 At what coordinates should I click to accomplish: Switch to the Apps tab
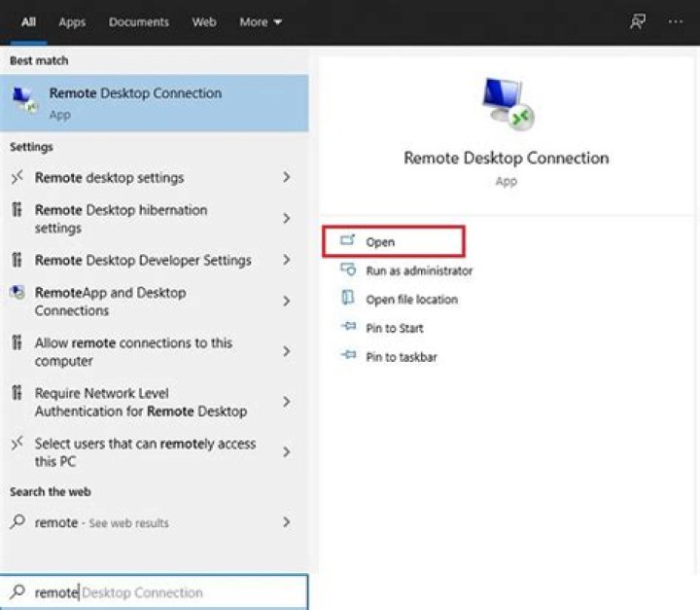click(x=72, y=22)
